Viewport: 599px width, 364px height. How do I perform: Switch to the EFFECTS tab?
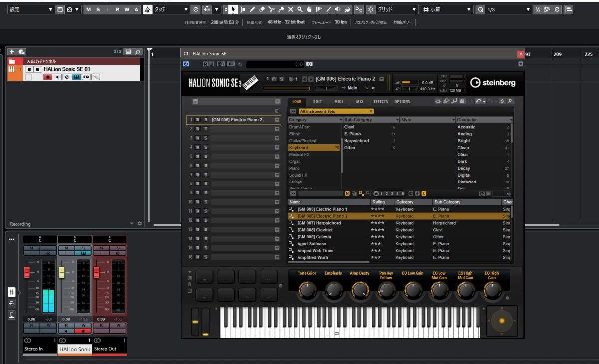(380, 101)
